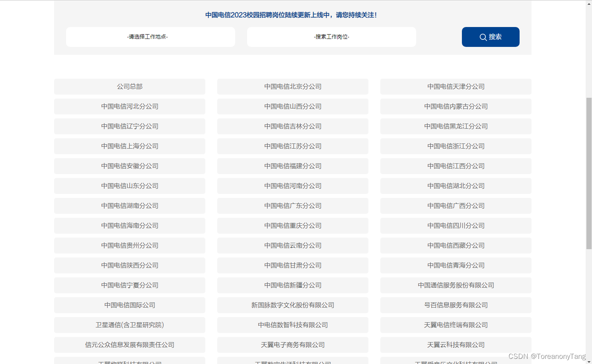Open 中电信数智科技有限公司
The height and width of the screenshot is (364, 592).
[293, 325]
